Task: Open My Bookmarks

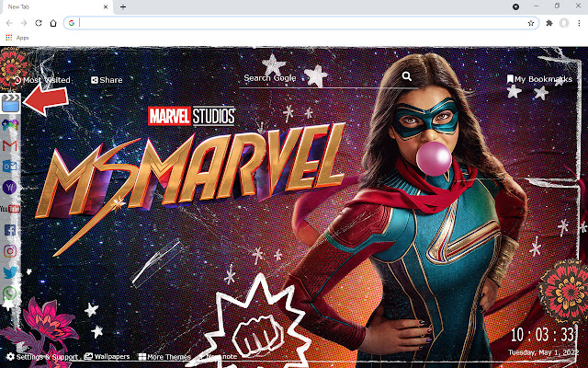Action: coord(539,79)
